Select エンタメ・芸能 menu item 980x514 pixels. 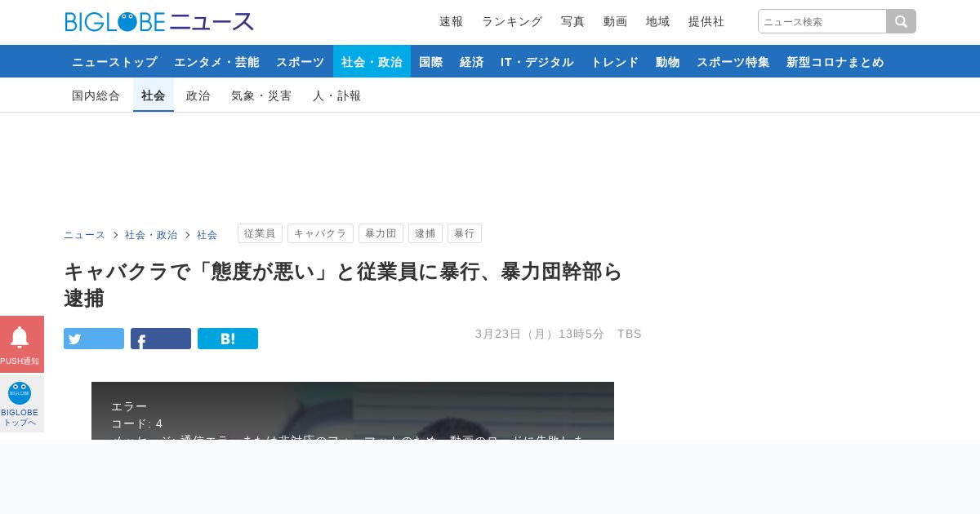[x=216, y=61]
